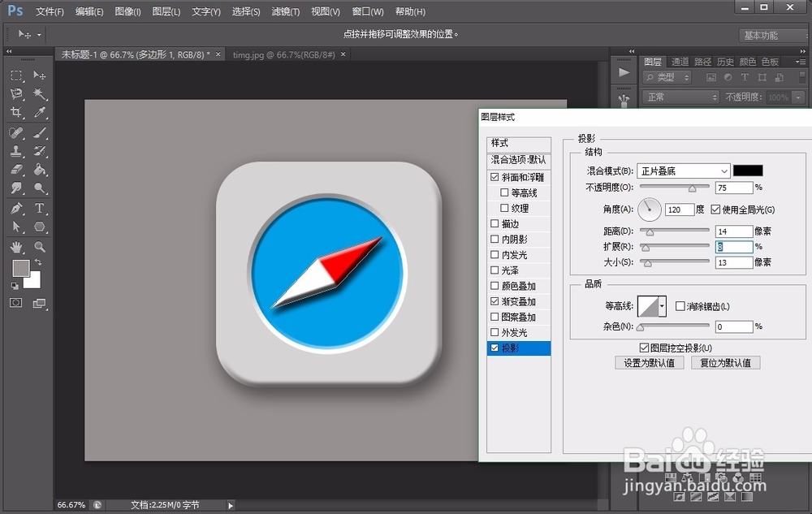
Task: Select the Polygon shape tool
Action: (x=40, y=227)
